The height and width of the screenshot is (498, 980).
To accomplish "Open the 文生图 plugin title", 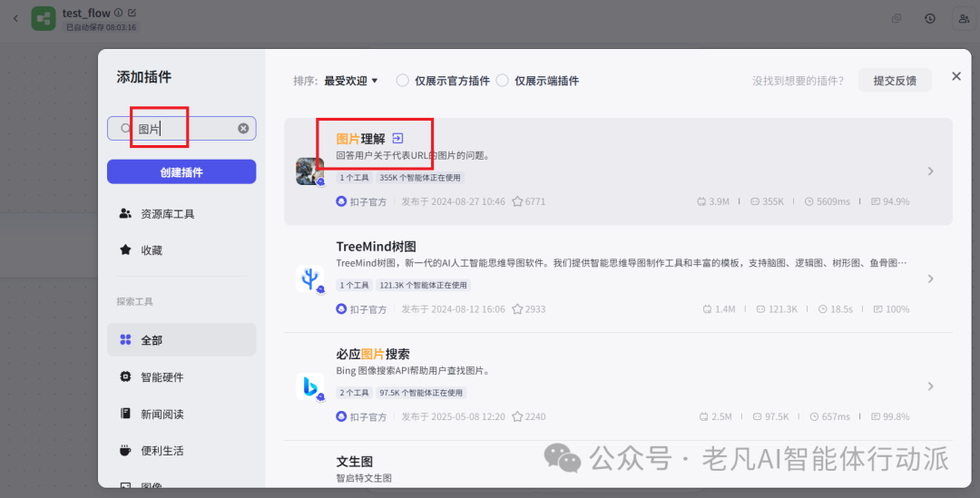I will [355, 461].
